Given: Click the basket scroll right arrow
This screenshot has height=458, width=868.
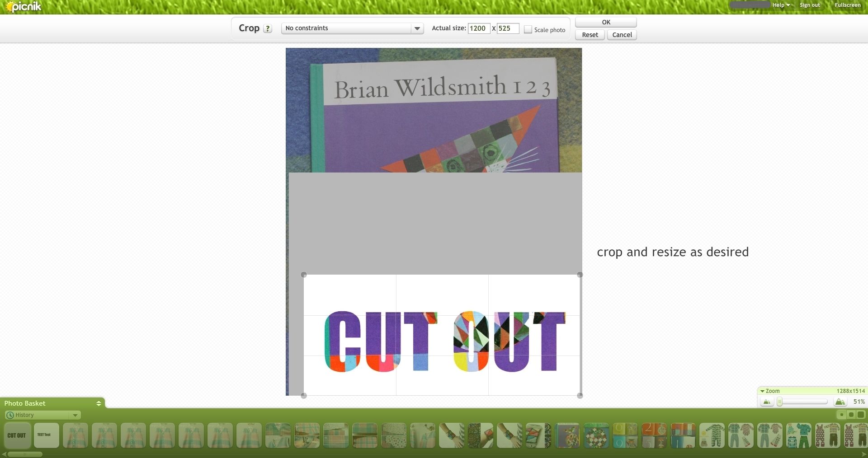Looking at the screenshot, I should click(864, 454).
